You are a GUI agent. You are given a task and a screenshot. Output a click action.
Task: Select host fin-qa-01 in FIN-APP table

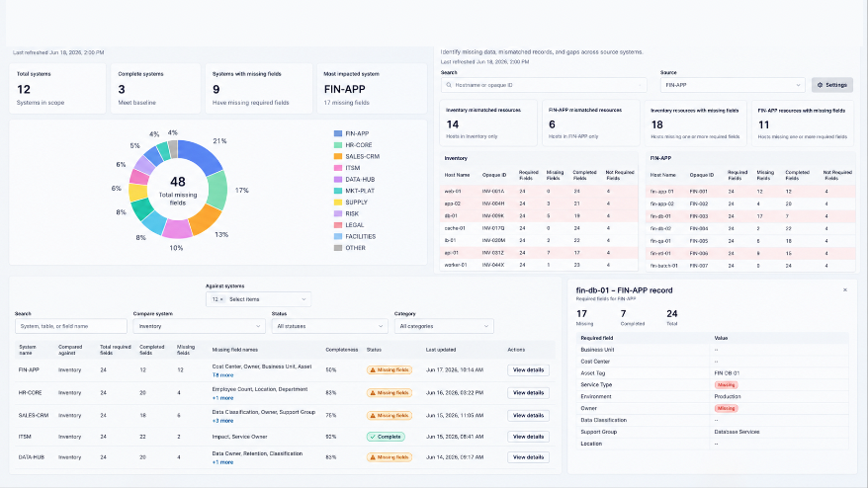(660, 241)
